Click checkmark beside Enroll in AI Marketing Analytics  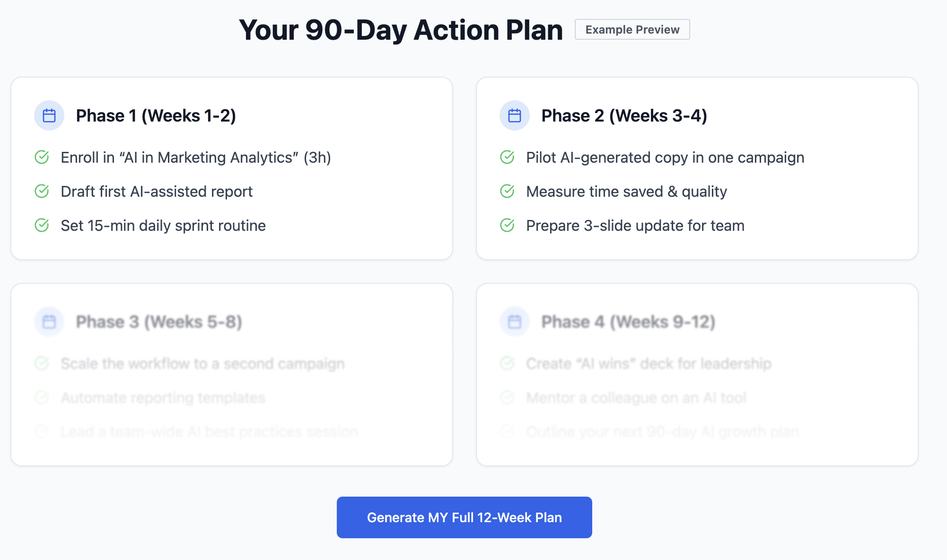coord(42,157)
